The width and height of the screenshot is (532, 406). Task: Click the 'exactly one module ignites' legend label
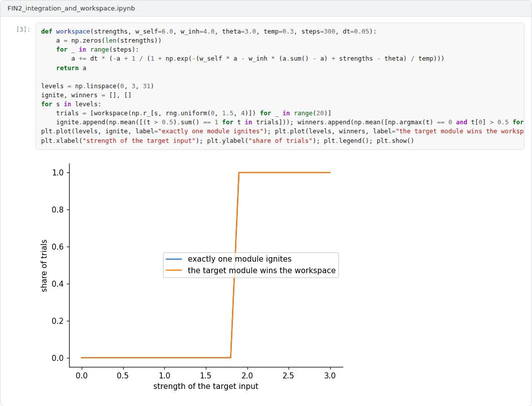(x=239, y=259)
